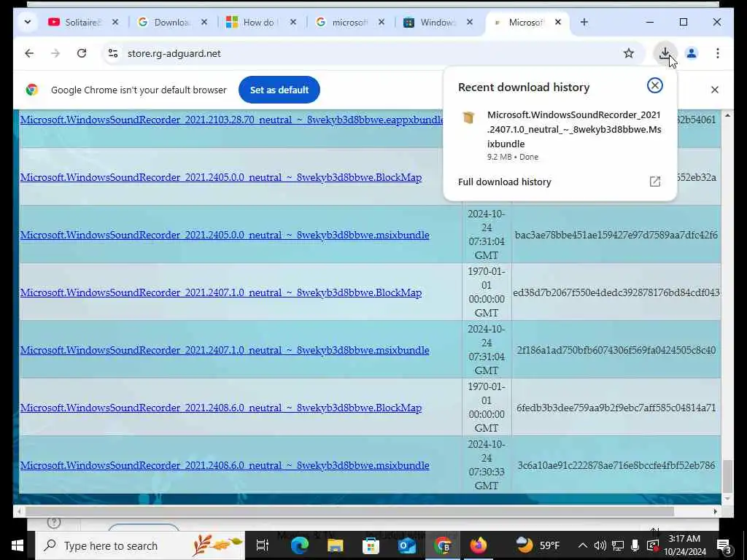Open Chrome's three-dot menu
Image resolution: width=747 pixels, height=560 pixels.
click(x=718, y=53)
